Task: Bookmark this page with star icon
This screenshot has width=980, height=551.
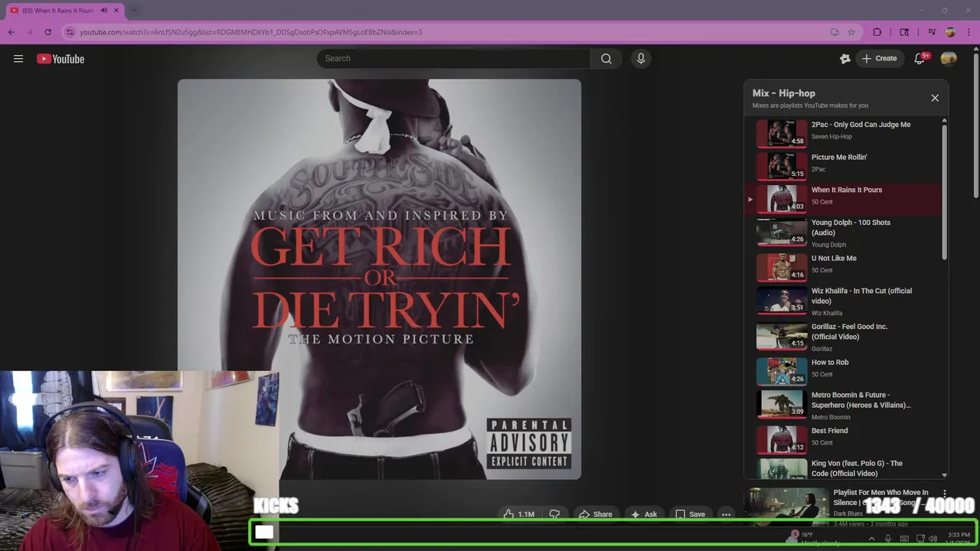Action: pyautogui.click(x=851, y=32)
